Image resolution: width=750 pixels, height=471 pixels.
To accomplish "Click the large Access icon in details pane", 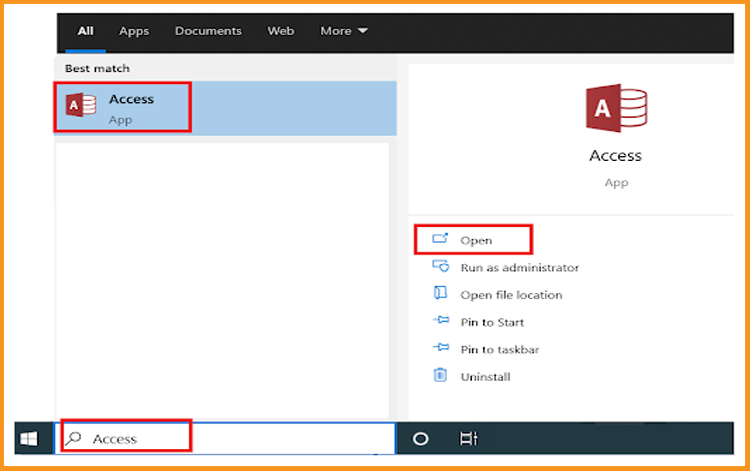I will [617, 108].
